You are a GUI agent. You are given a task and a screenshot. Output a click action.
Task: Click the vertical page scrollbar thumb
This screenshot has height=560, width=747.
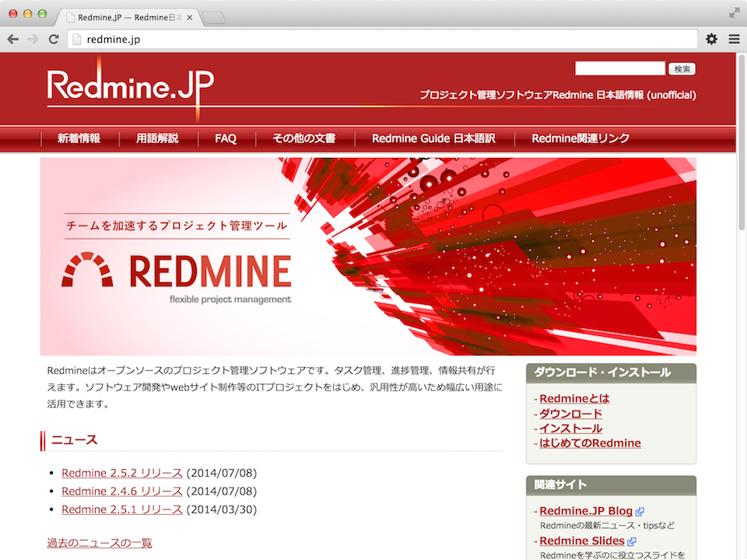742,141
